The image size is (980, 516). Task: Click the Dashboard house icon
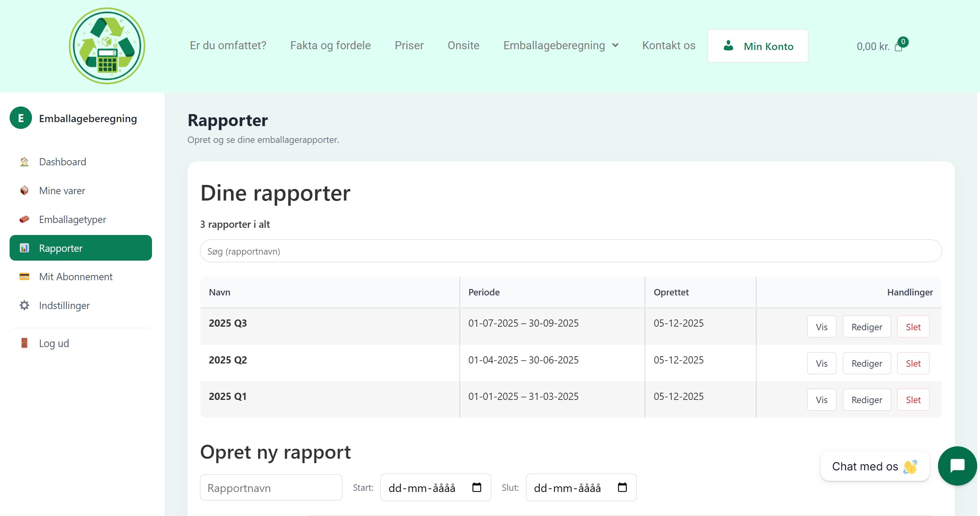point(24,162)
